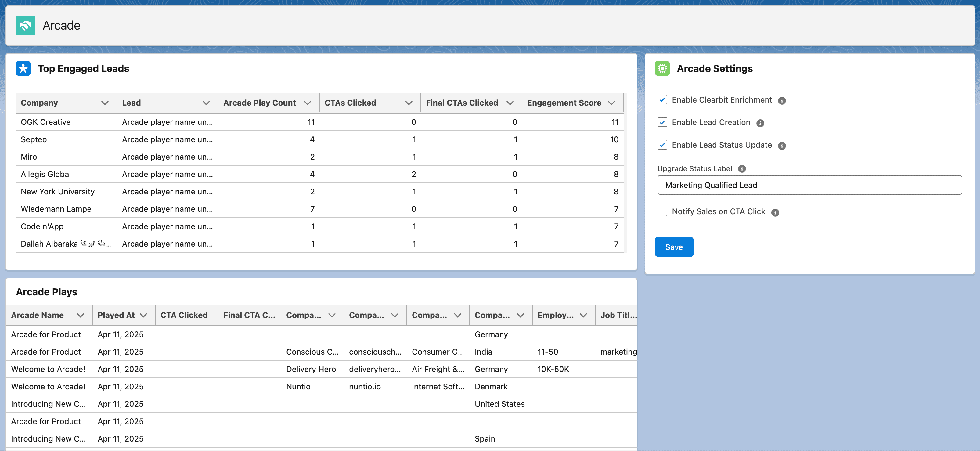
Task: Open the Arcade Name column menu
Action: [x=80, y=315]
